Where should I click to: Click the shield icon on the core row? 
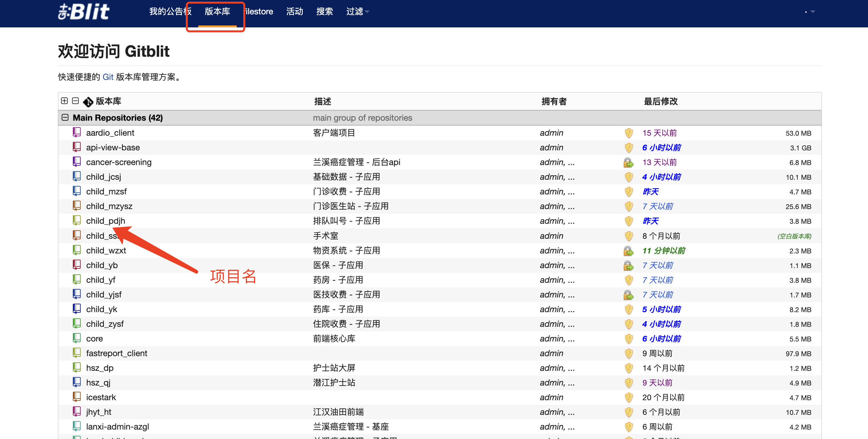[x=629, y=339]
